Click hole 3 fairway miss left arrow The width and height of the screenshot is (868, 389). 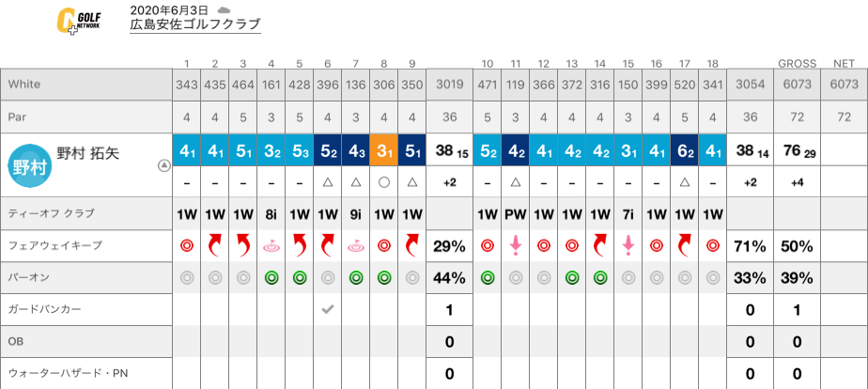(x=243, y=246)
